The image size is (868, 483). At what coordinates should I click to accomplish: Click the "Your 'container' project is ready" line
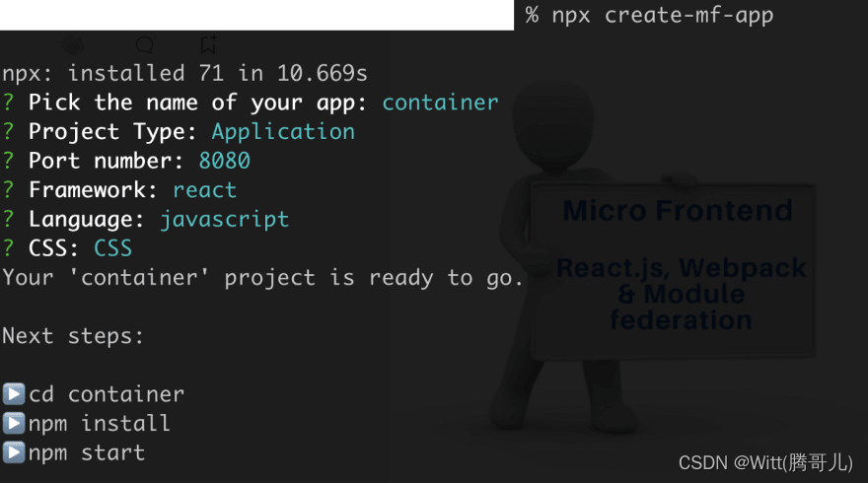[x=263, y=278]
